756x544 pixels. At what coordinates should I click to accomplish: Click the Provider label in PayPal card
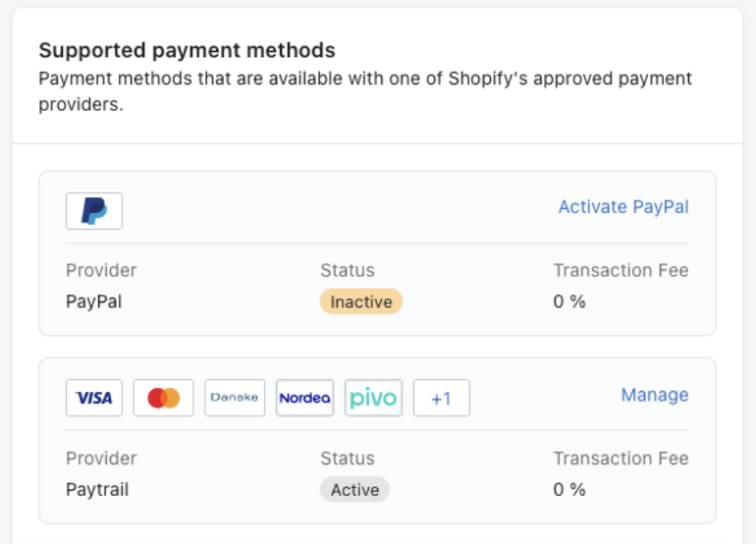point(101,270)
